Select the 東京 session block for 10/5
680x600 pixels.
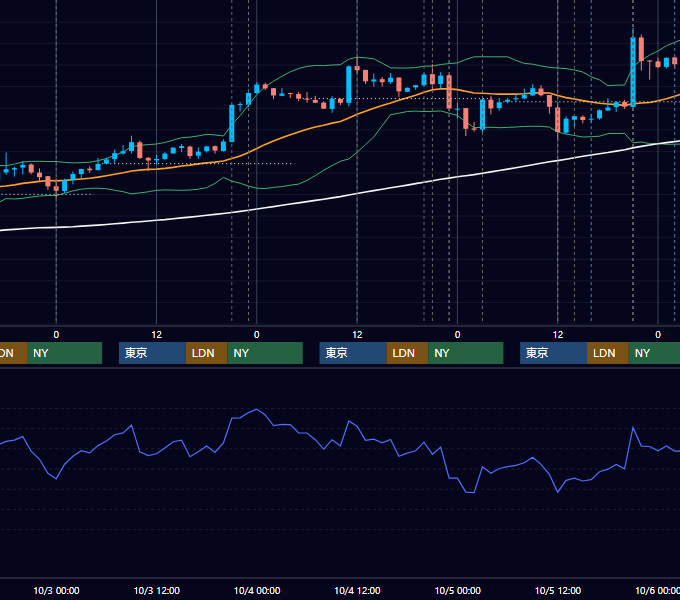pos(554,353)
